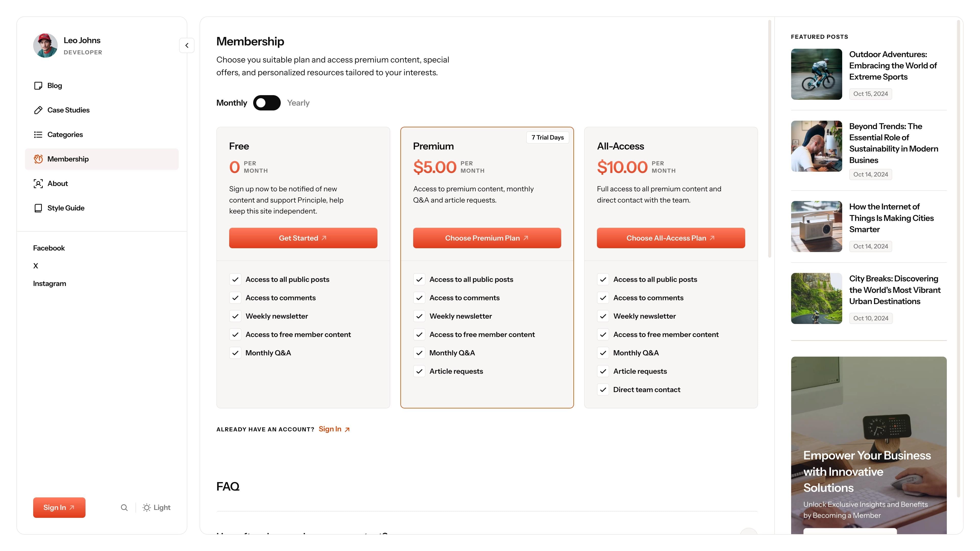Click the Choose All-Access Plan button
Image resolution: width=980 pixels, height=551 pixels.
671,238
